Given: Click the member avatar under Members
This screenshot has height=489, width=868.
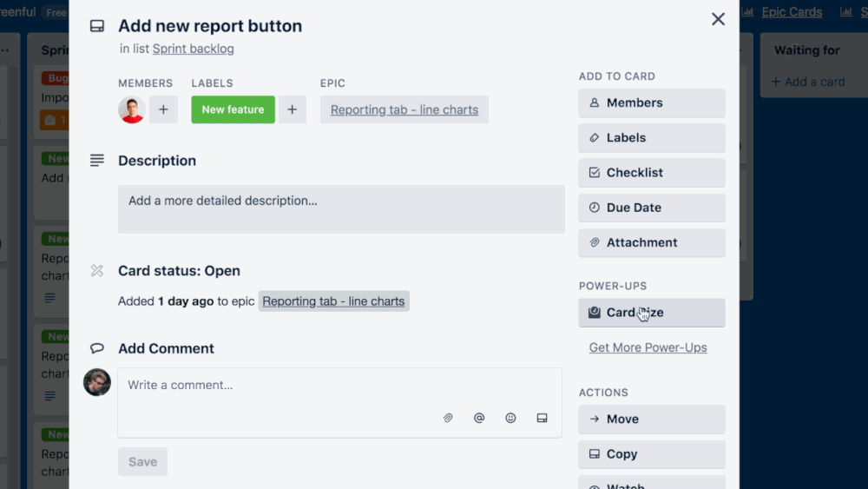Looking at the screenshot, I should (132, 109).
